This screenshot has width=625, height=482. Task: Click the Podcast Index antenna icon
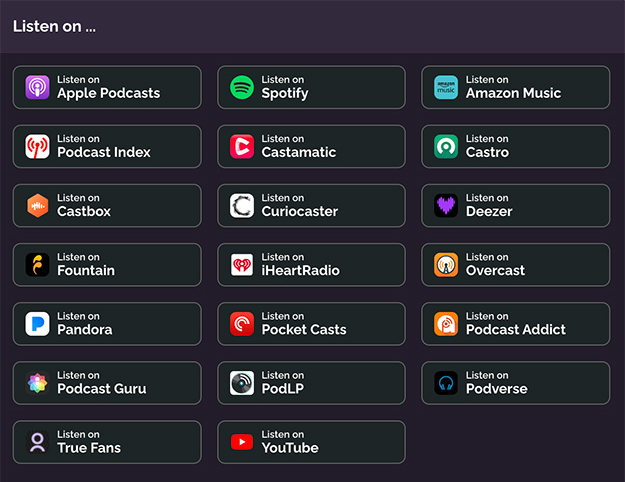point(37,146)
